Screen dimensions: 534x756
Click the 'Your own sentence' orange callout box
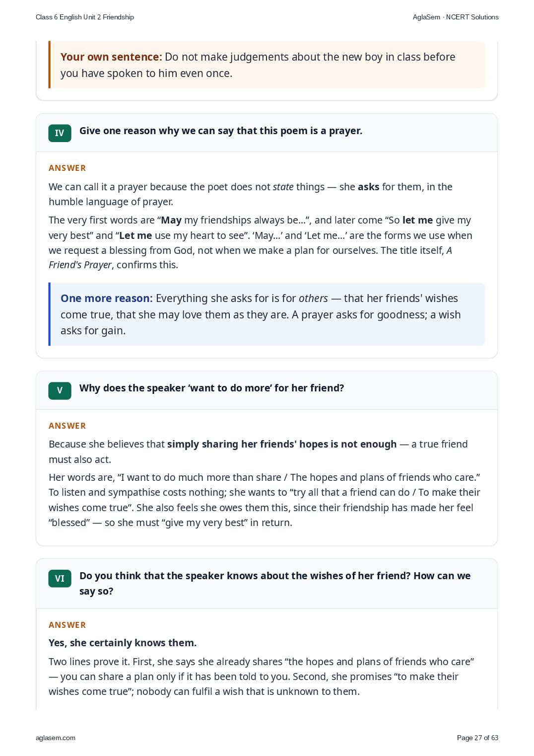click(x=267, y=65)
